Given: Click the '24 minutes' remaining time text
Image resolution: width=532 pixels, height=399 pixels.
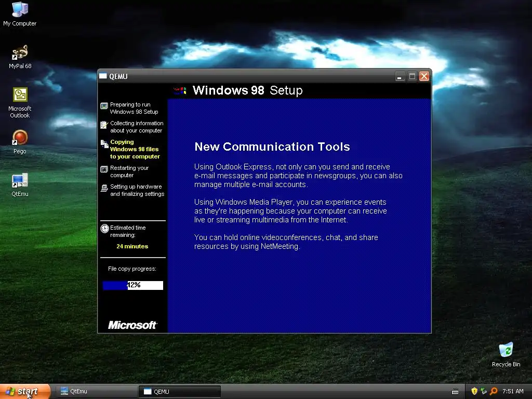Looking at the screenshot, I should 132,246.
